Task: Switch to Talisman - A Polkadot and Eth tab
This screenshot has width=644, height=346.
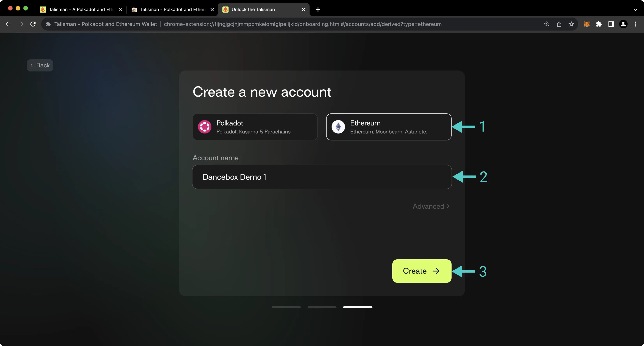Action: pyautogui.click(x=81, y=10)
